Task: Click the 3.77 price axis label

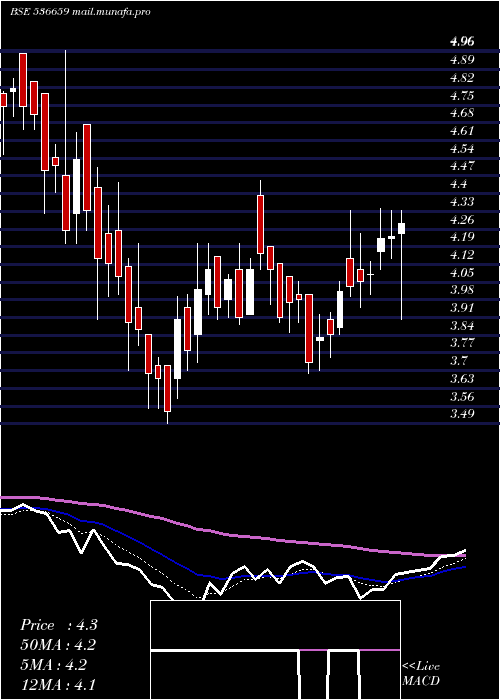Action: [462, 344]
